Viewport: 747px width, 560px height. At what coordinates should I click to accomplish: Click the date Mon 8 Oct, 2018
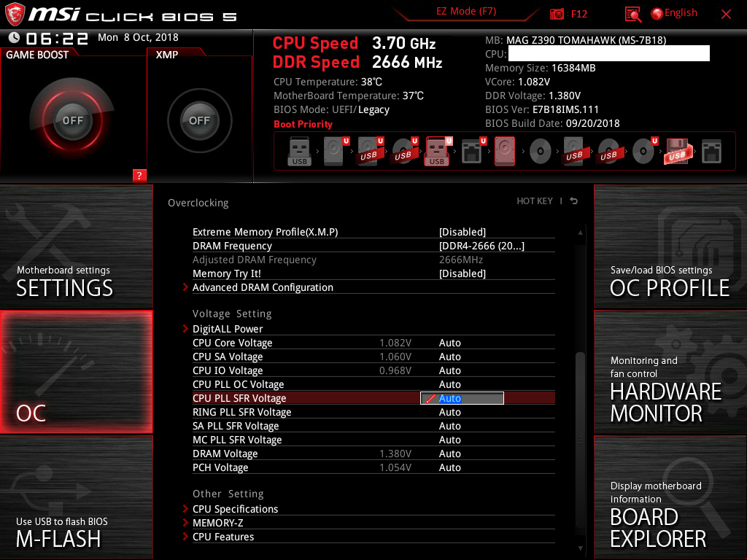pyautogui.click(x=138, y=37)
